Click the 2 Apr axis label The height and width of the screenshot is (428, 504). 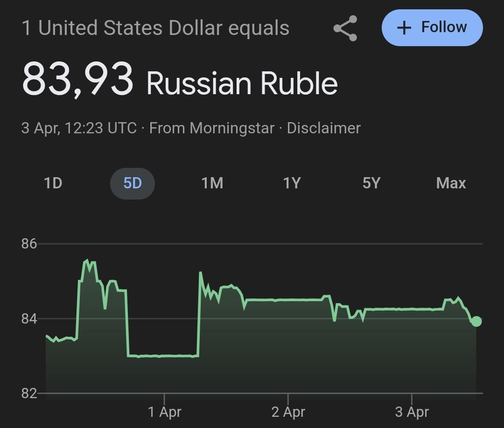(x=288, y=412)
